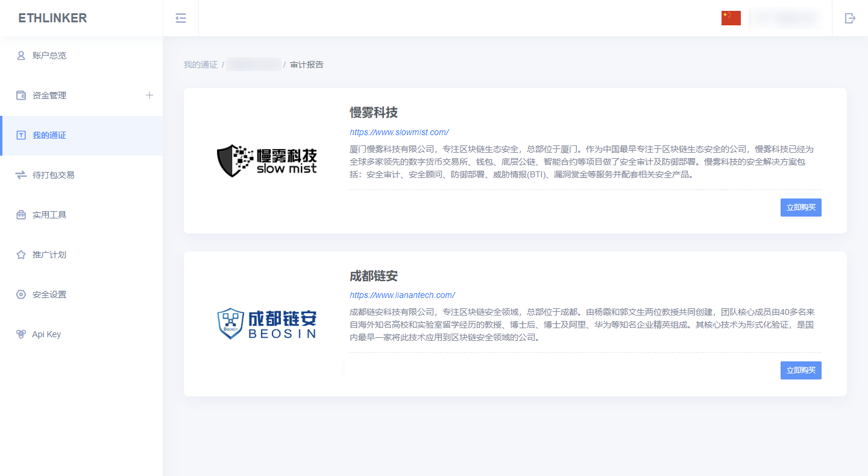Click the SlowMist shield logo image
868x476 pixels.
[x=266, y=161]
